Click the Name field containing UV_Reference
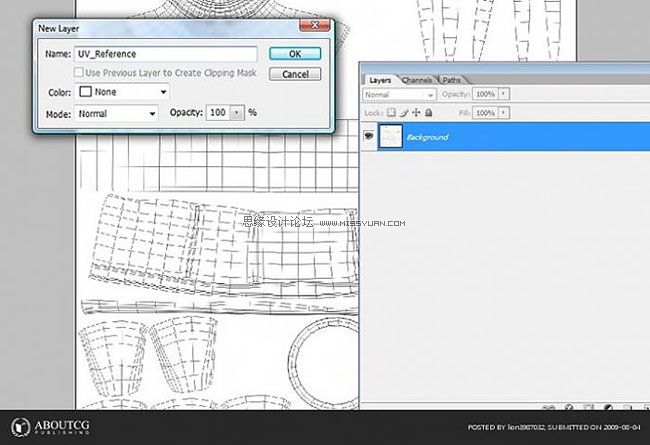This screenshot has width=650, height=445. click(x=166, y=54)
